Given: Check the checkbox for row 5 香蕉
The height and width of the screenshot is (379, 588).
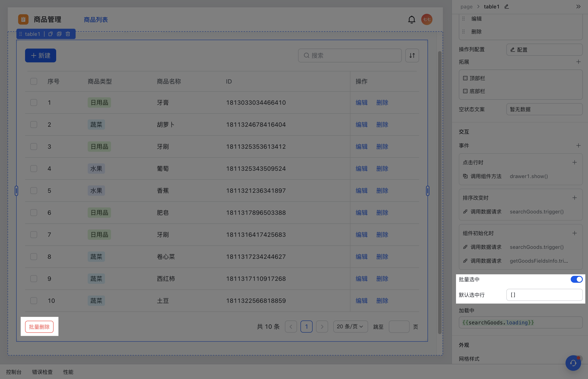Looking at the screenshot, I should coord(34,191).
